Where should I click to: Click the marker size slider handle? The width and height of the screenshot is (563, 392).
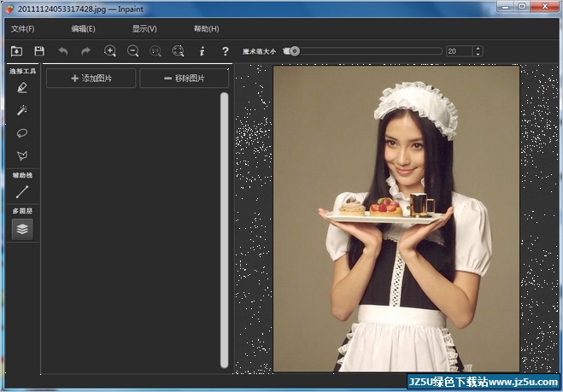point(294,51)
